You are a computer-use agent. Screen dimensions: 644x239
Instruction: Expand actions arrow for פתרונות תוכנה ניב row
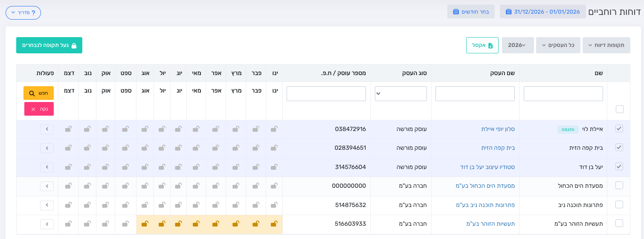(47, 205)
